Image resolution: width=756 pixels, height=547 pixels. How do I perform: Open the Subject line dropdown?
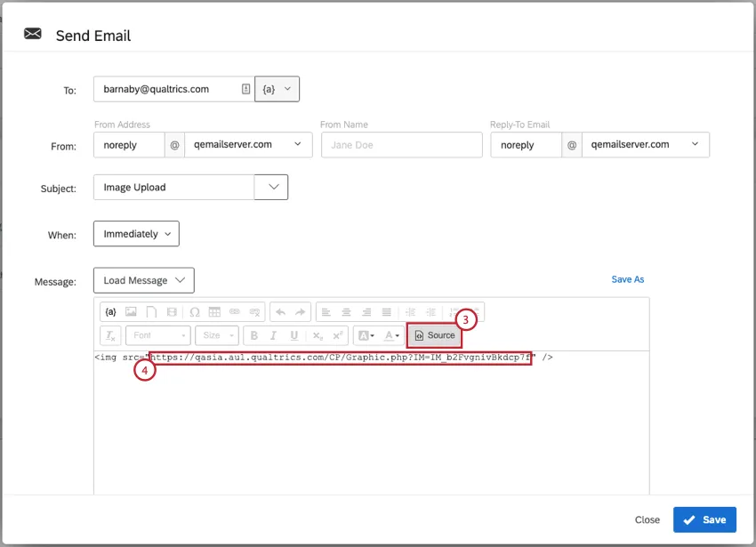(x=271, y=187)
